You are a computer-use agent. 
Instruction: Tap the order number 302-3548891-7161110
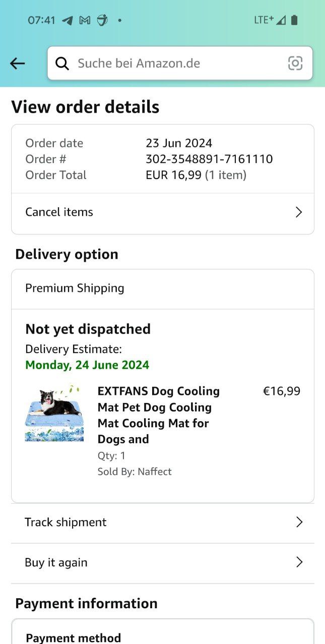coord(209,159)
